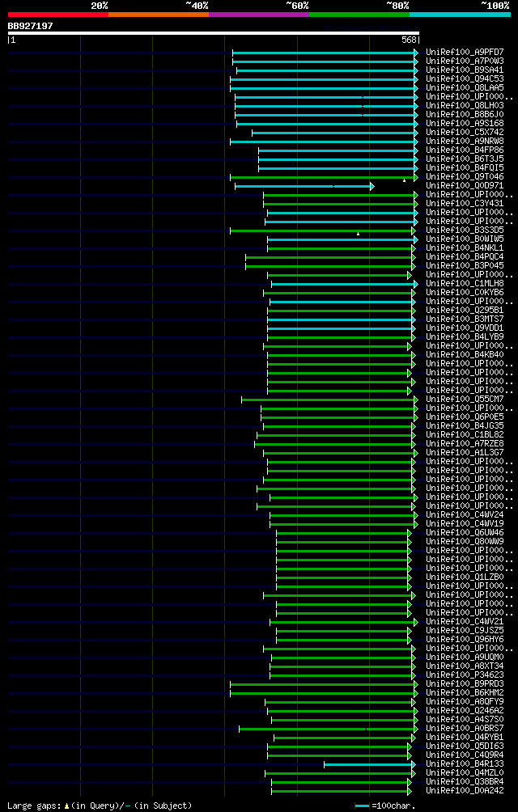This screenshot has width=518, height=812.
Task: Open hit UniRef100_C3Y431
Action: (465, 204)
